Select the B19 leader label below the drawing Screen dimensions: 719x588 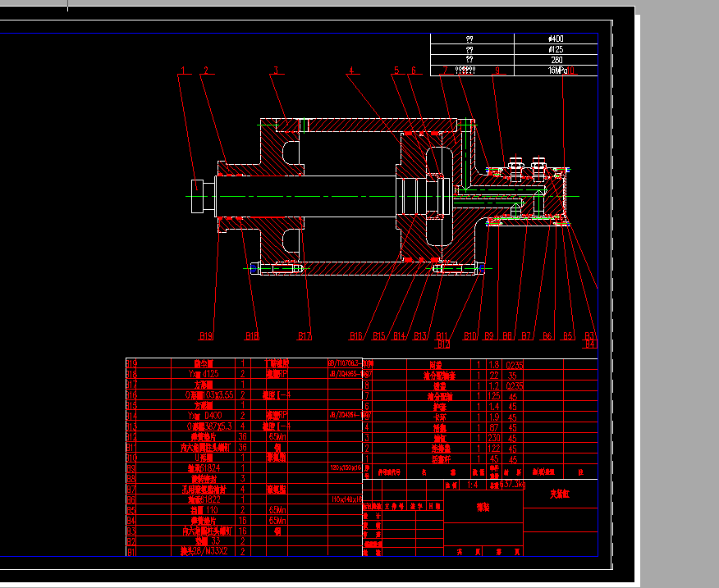pos(206,336)
